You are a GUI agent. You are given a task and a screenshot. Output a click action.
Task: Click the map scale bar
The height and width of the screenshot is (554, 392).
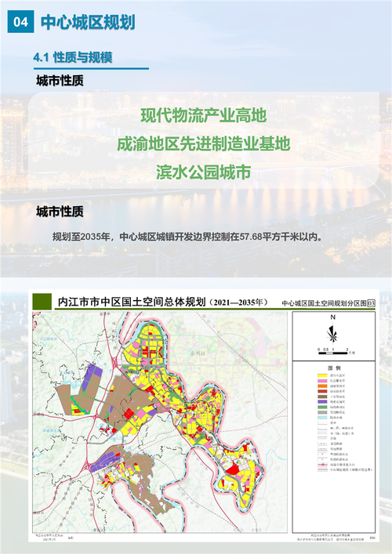[332, 353]
